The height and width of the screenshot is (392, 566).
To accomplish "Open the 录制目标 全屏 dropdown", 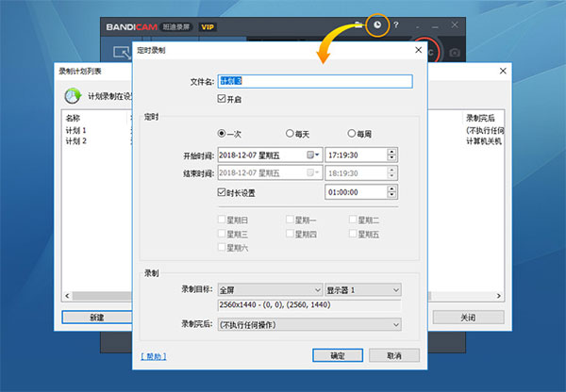I will (270, 290).
